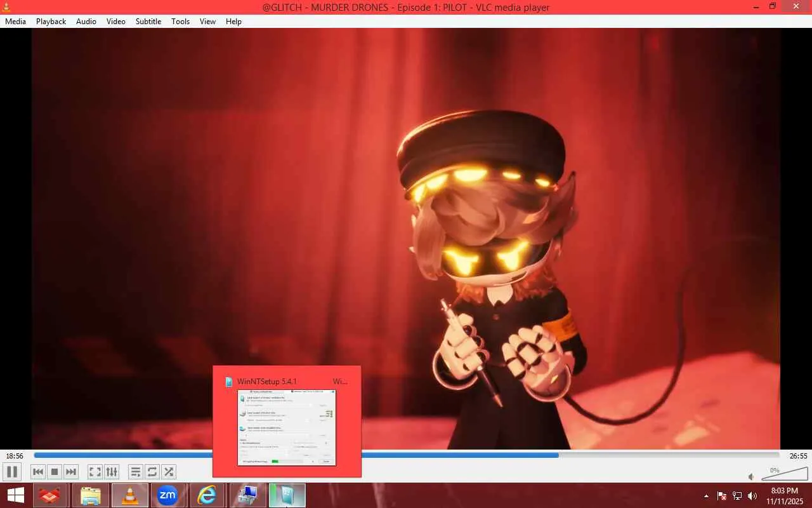
Task: Open the system volume tray icon
Action: click(x=752, y=496)
